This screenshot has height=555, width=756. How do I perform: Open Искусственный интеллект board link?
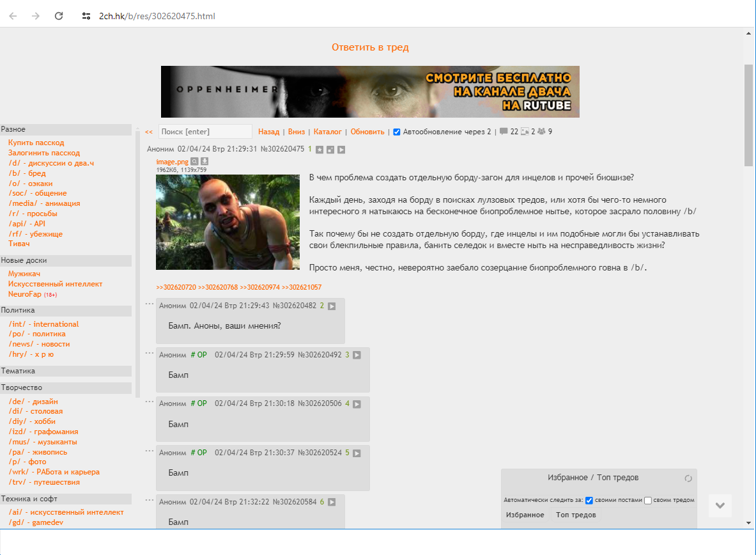point(55,285)
